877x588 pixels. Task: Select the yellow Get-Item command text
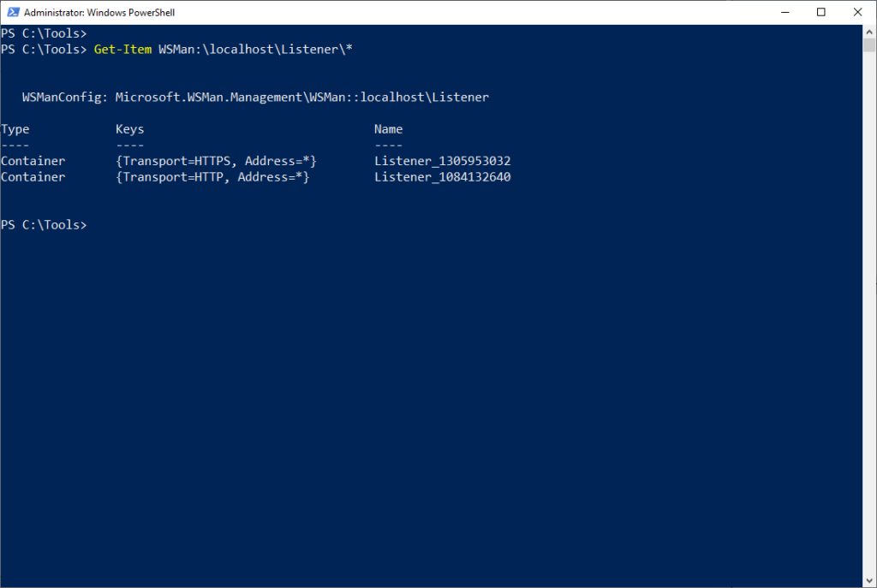[122, 49]
